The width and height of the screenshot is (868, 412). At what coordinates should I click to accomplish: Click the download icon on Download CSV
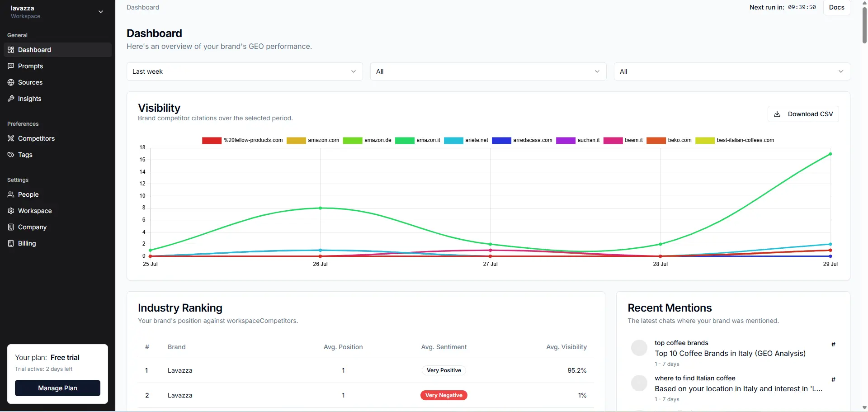coord(777,114)
